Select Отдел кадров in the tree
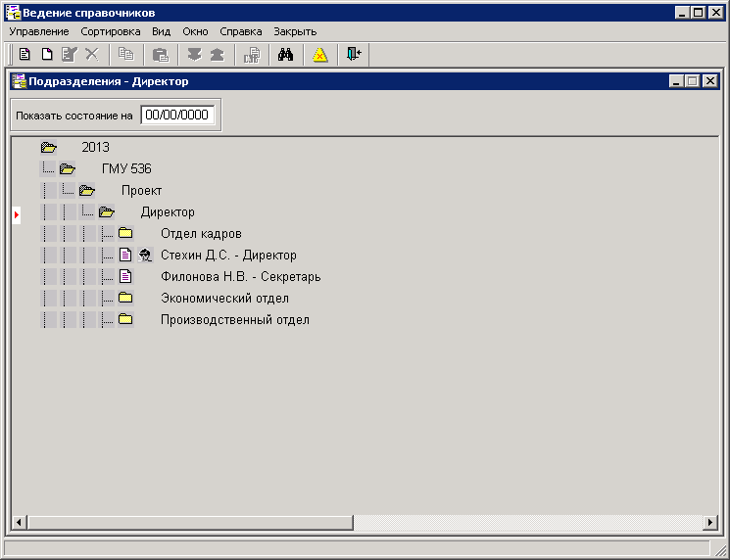730x560 pixels. 201,233
